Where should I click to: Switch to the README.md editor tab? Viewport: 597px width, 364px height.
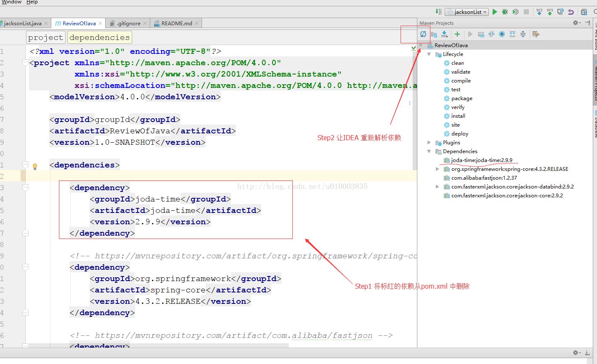click(x=176, y=24)
